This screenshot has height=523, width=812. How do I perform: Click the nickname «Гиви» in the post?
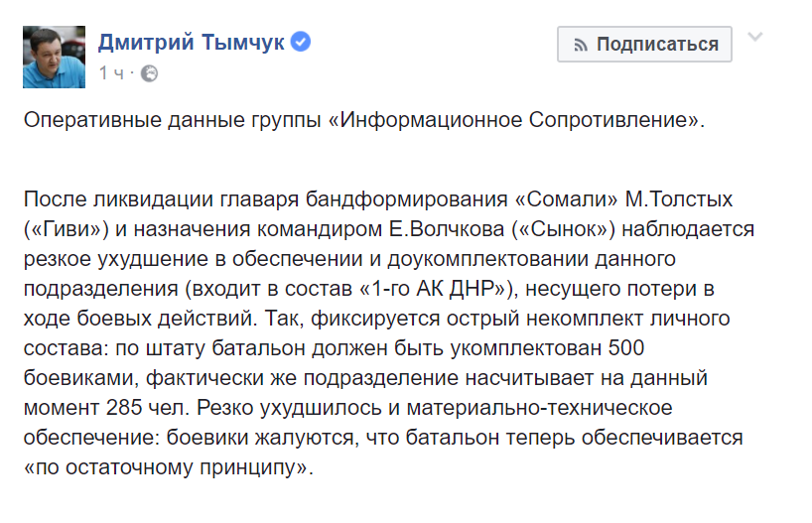click(x=66, y=229)
